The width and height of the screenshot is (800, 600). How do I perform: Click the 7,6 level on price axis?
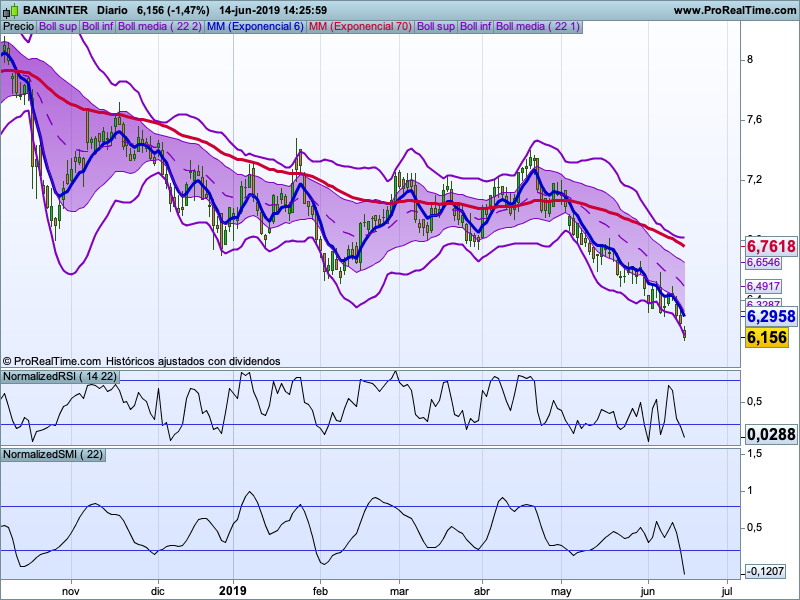point(755,119)
